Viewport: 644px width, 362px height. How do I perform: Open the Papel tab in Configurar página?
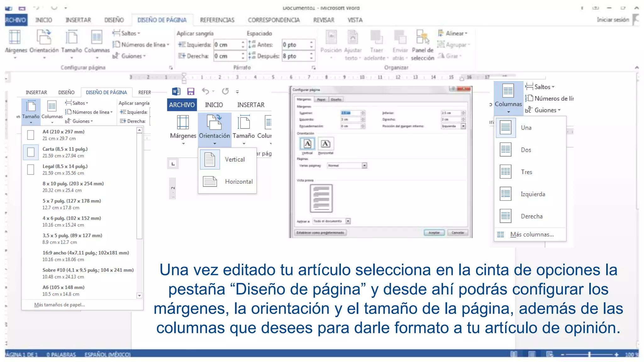click(x=321, y=100)
